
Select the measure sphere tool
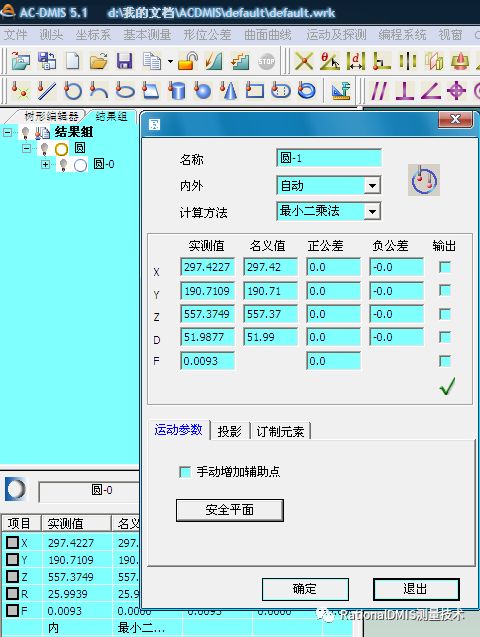point(202,91)
